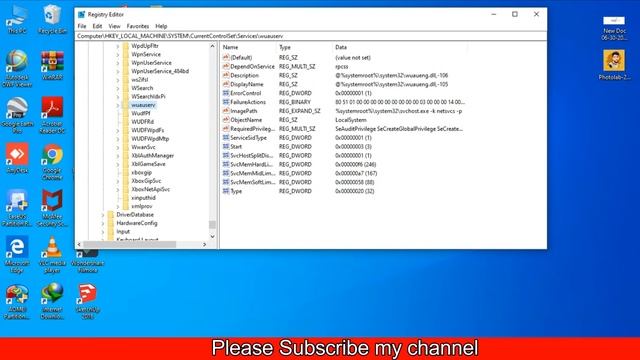Select the SvcMemHardLimit value entry
The width and height of the screenshot is (640, 360).
[248, 164]
